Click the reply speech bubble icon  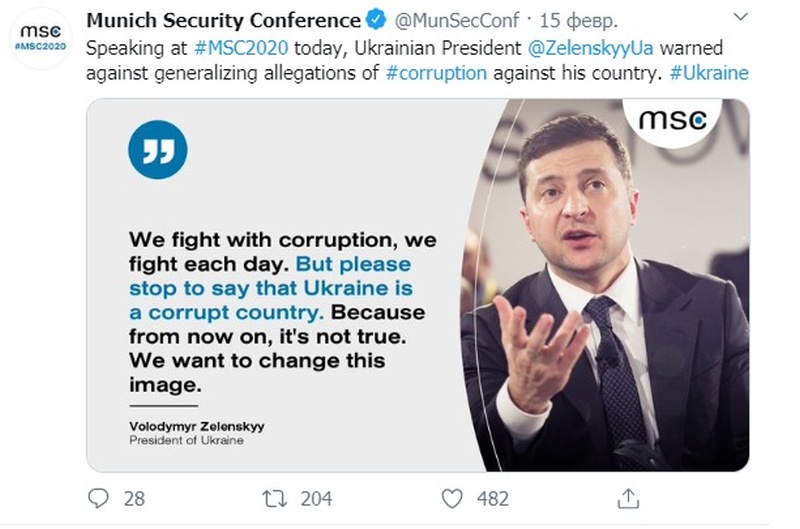pos(98,498)
